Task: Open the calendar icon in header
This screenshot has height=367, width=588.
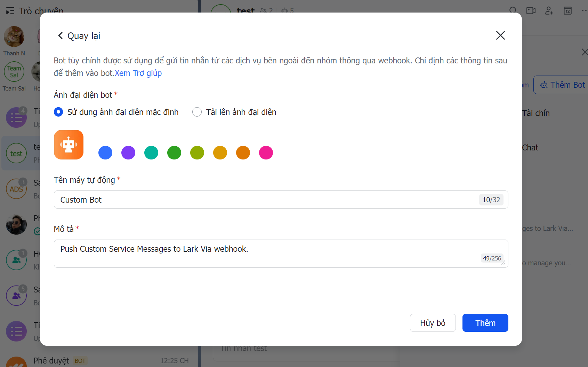Action: click(x=567, y=10)
